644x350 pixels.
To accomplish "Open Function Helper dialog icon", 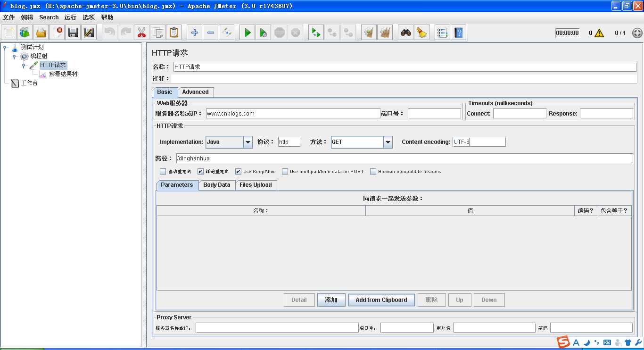I will pyautogui.click(x=442, y=33).
